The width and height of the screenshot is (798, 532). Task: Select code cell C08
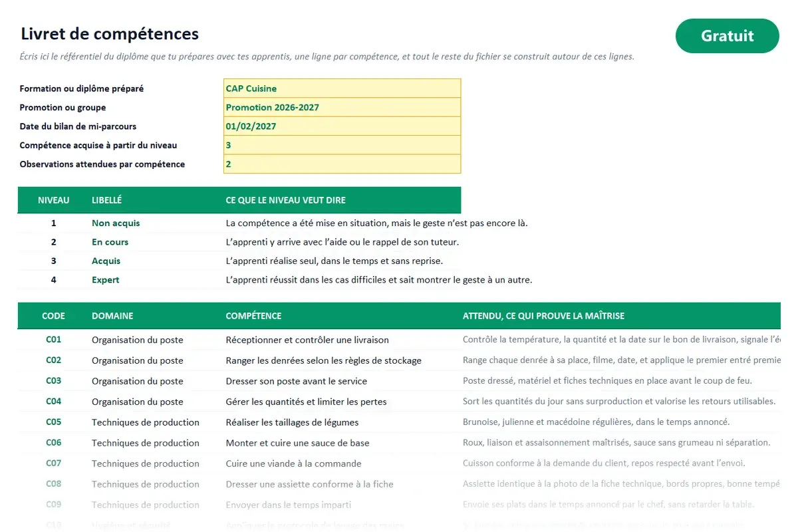point(53,484)
